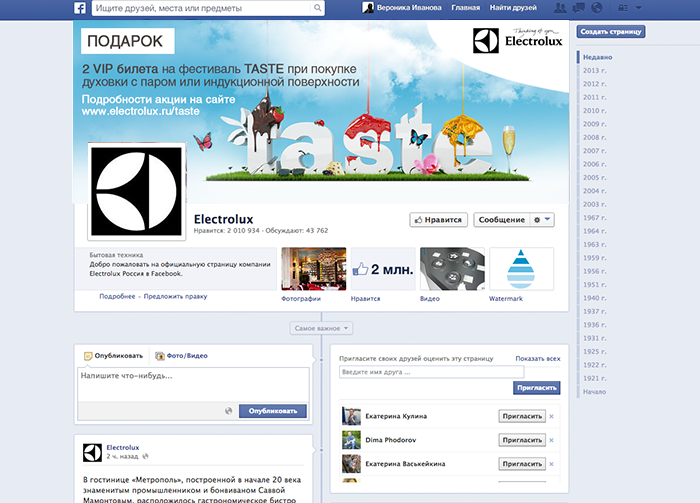Click the Показать всех link

click(x=538, y=358)
